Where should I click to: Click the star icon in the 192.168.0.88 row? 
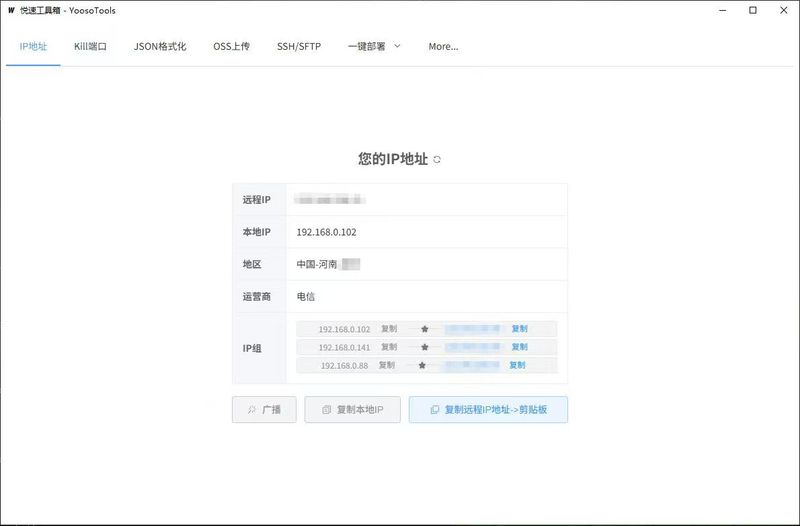422,366
